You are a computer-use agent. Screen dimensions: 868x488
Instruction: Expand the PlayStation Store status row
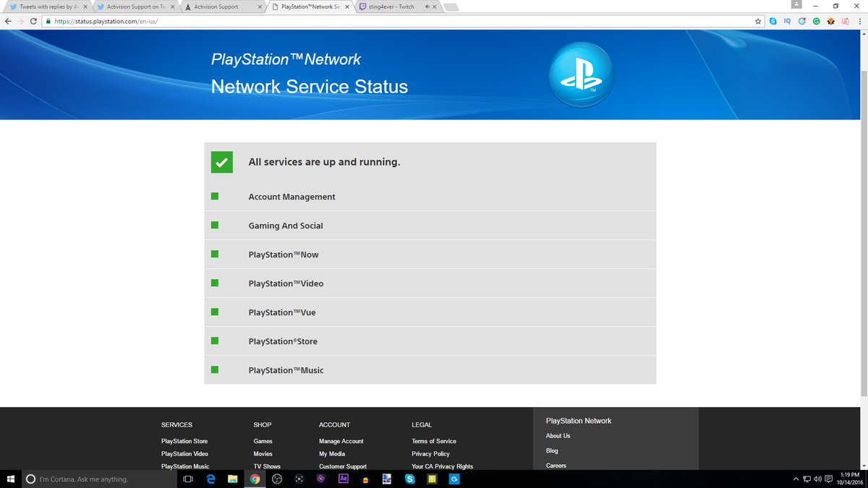coord(430,341)
